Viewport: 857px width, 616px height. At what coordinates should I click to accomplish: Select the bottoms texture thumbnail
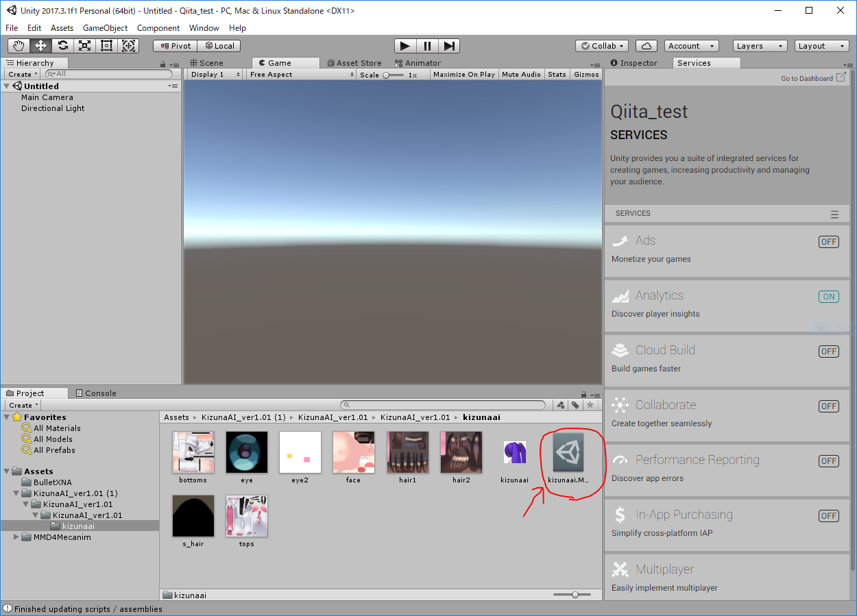pyautogui.click(x=193, y=452)
